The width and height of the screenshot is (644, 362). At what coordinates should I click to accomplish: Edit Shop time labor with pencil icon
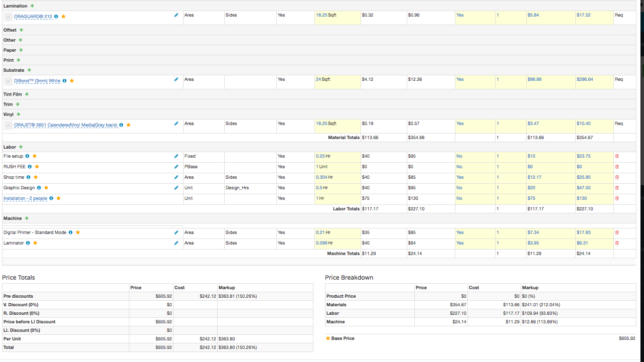(x=176, y=178)
